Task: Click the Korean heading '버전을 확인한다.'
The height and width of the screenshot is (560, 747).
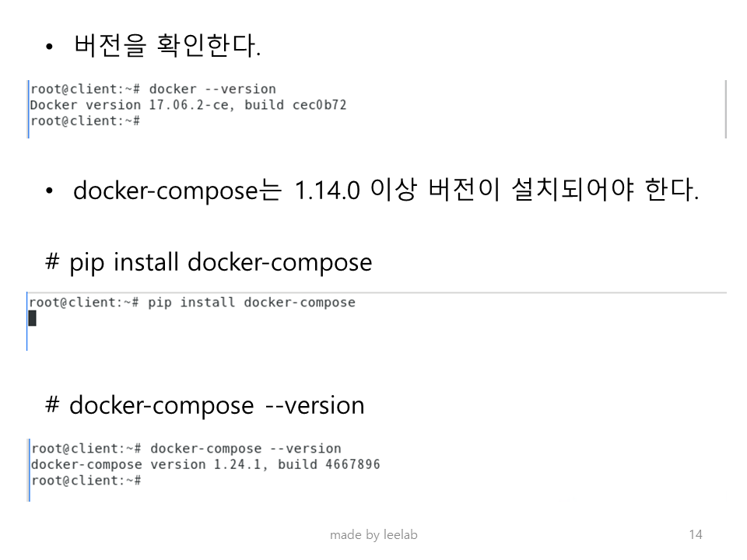Action: pos(167,46)
